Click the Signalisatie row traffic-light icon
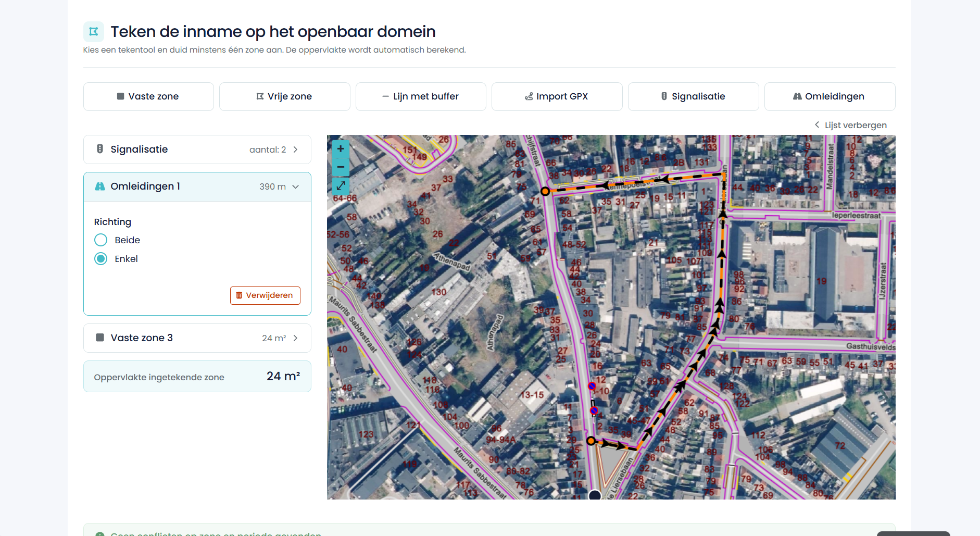This screenshot has height=536, width=980. pyautogui.click(x=100, y=149)
